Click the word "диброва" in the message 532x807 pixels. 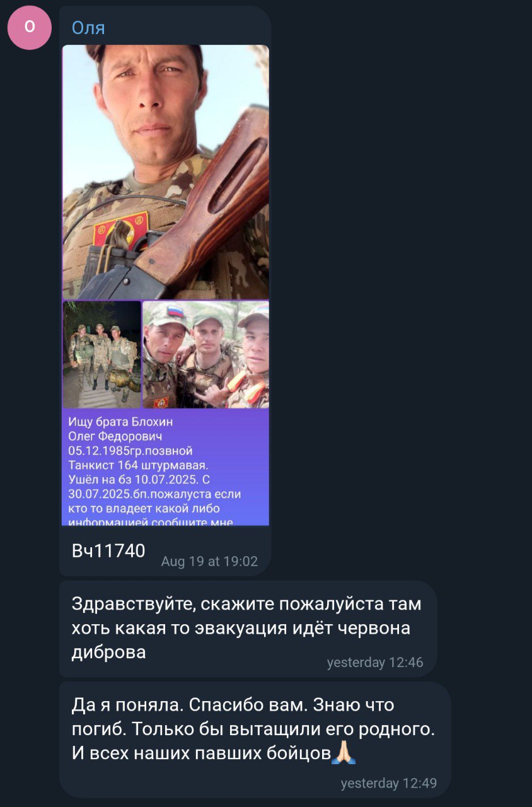108,652
